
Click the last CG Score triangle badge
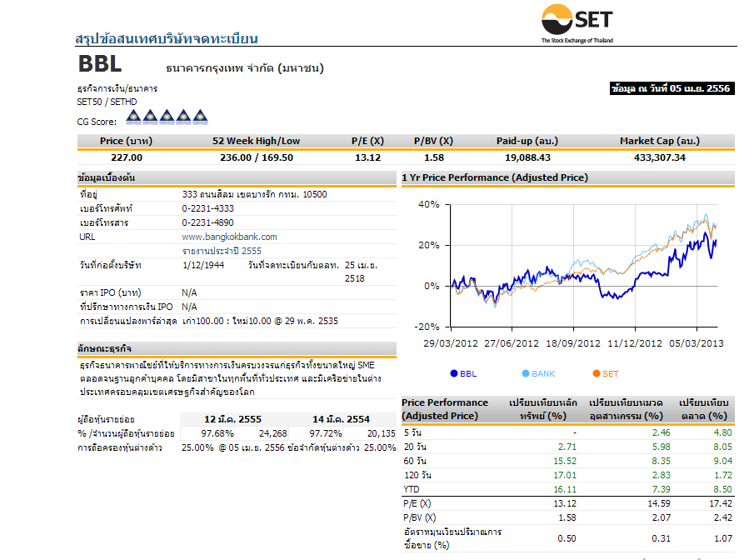point(200,117)
